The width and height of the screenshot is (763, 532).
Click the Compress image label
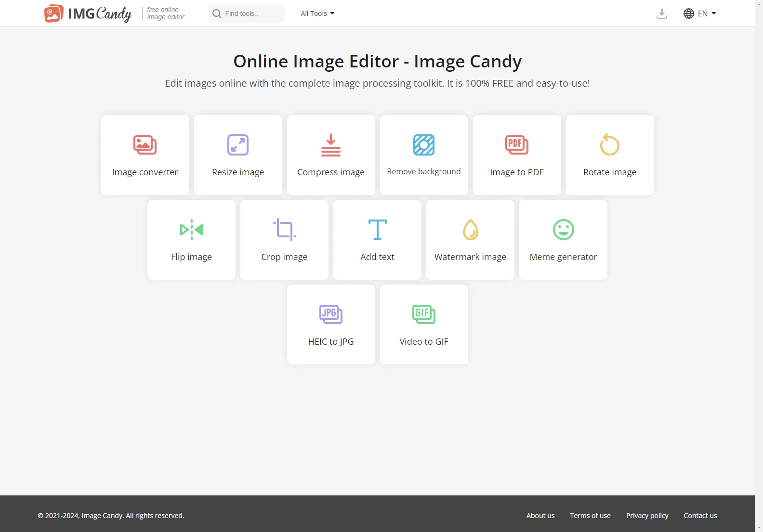tap(331, 172)
